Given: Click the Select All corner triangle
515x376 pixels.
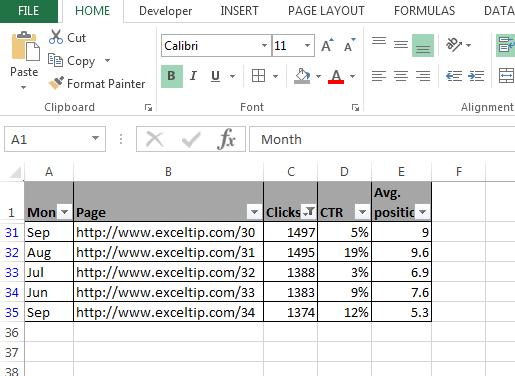Looking at the screenshot, I should [x=15, y=172].
